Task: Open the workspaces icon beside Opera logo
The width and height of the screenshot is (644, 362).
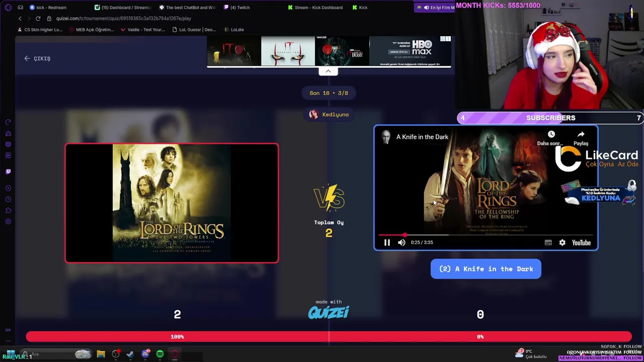Action: point(20,8)
